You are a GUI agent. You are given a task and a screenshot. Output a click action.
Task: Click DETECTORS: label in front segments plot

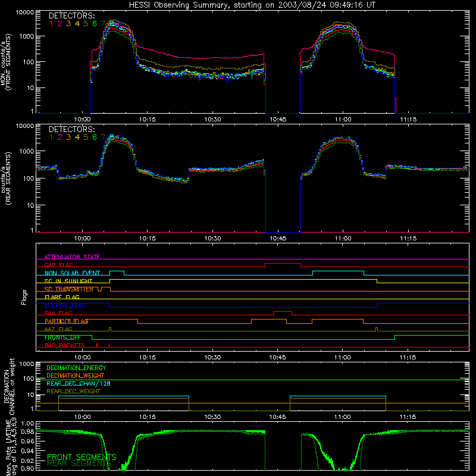point(71,16)
